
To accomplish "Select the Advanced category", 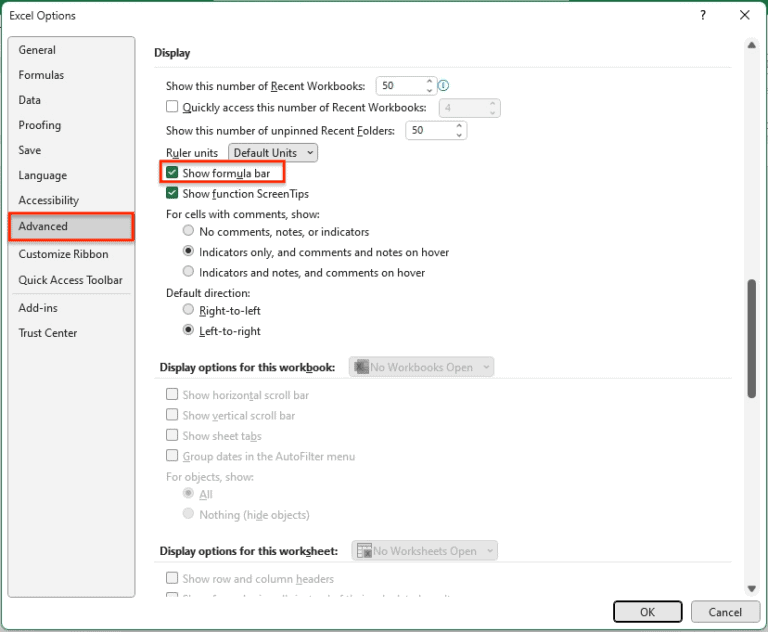I will (x=71, y=226).
